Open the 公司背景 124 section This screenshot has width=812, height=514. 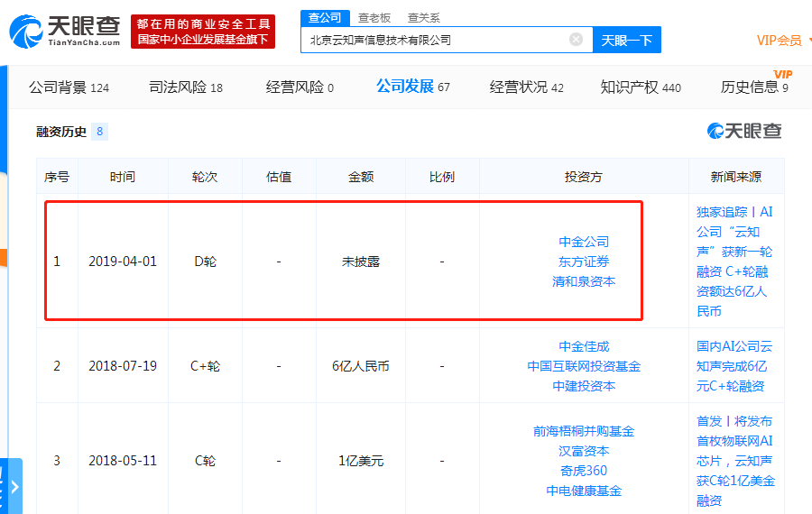(69, 87)
